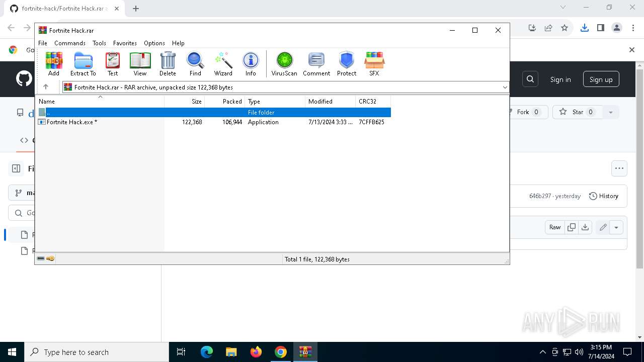The image size is (644, 362).
Task: Open the notifications center icon
Action: (627, 352)
